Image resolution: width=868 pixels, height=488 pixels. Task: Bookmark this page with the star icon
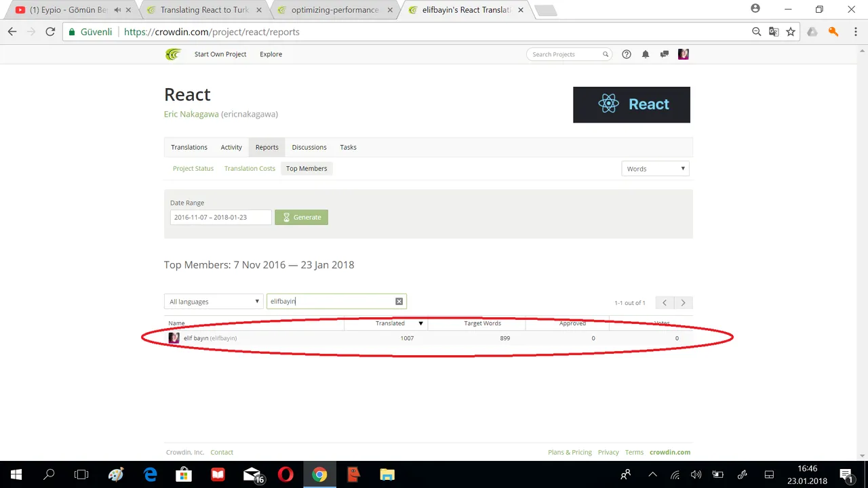click(791, 32)
